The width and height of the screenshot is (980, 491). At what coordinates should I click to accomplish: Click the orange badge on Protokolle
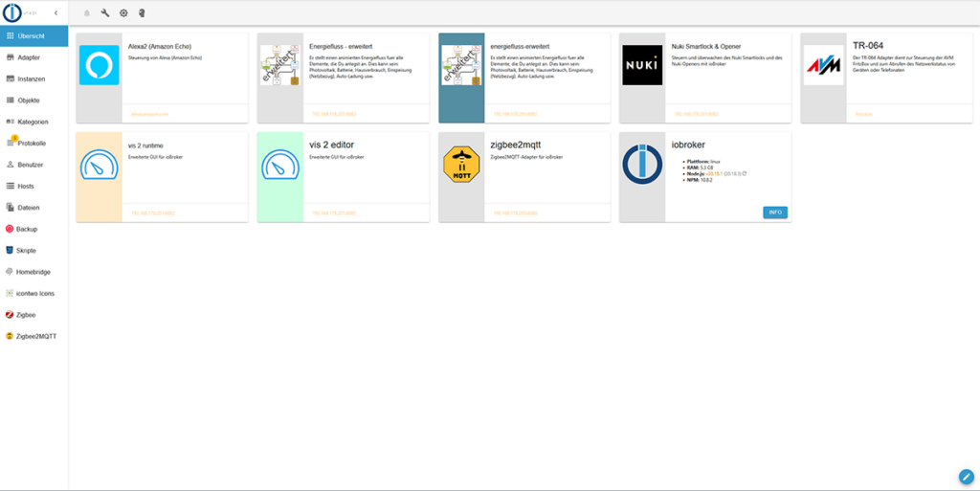click(14, 138)
